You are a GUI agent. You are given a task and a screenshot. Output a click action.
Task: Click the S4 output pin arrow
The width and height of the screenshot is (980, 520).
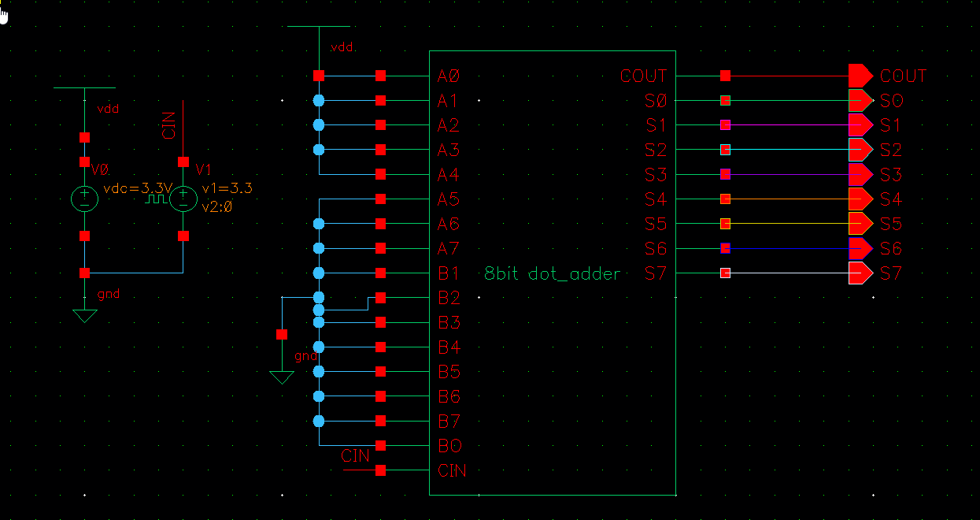[860, 199]
